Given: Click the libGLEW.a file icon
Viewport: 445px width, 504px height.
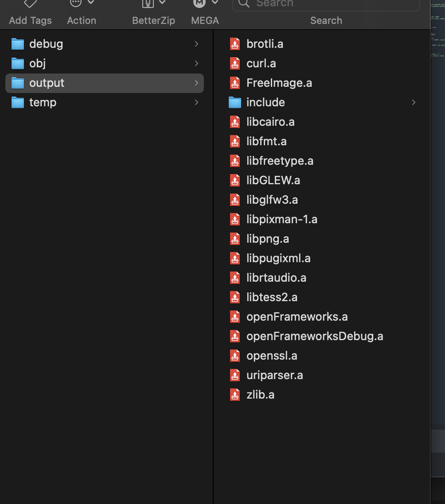Looking at the screenshot, I should (x=235, y=180).
